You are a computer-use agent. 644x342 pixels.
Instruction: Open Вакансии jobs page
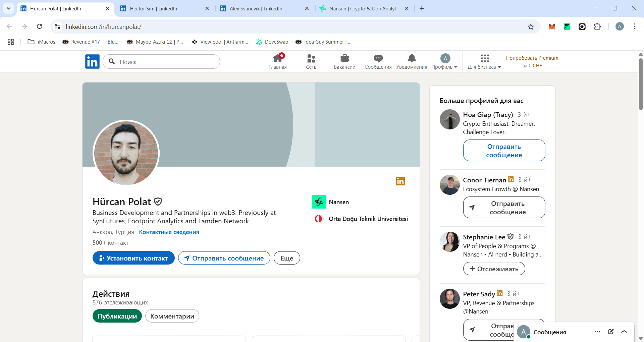click(344, 62)
